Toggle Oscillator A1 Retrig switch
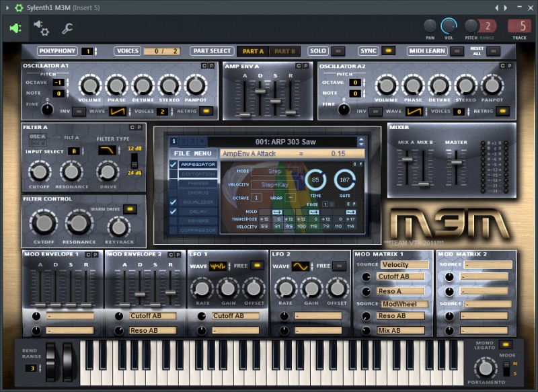The height and width of the screenshot is (392, 538). [x=206, y=111]
